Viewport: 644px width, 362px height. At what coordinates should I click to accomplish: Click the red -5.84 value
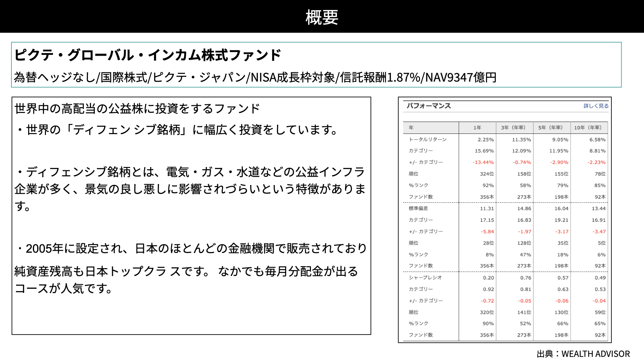click(x=487, y=232)
